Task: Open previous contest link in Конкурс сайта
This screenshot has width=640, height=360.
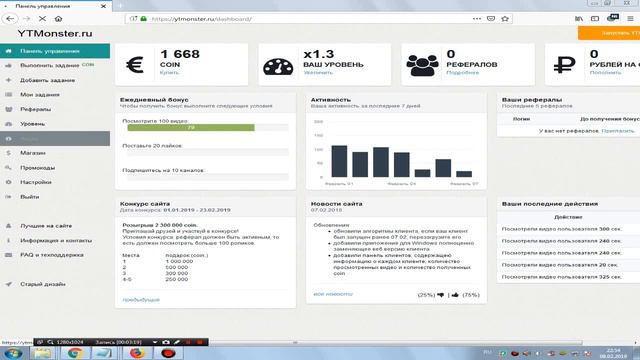Action: coord(141,300)
